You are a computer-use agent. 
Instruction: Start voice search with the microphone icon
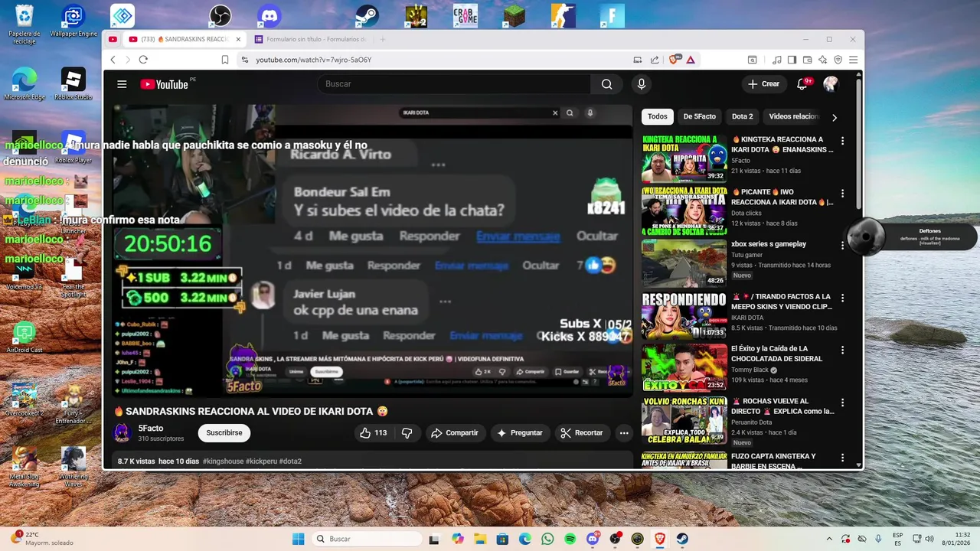click(642, 84)
